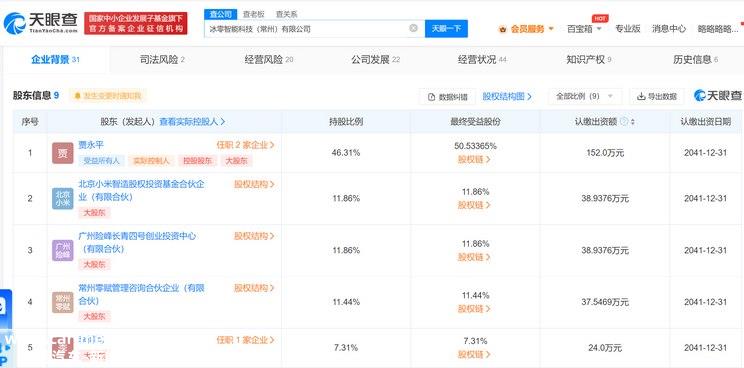
Task: Click the bell change-alert button beside 股东信息
Action: click(x=108, y=96)
